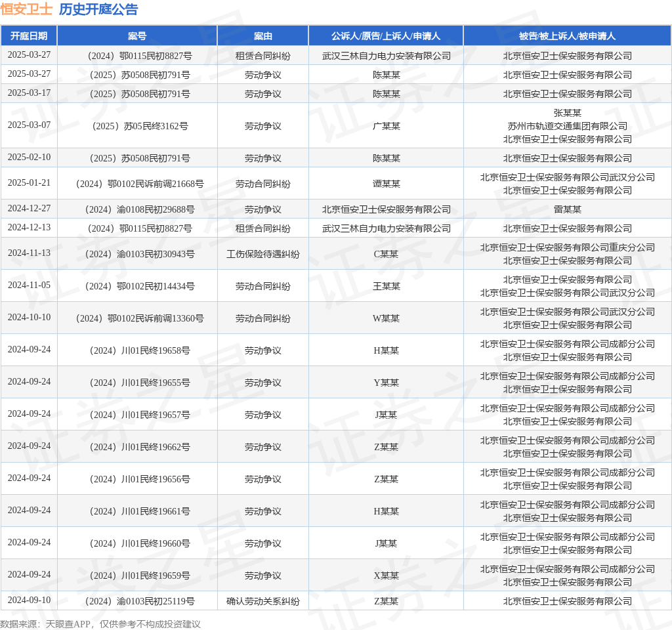Click case number (2024)渝0108民初29688号
Viewport: 672px width, 630px height.
[x=140, y=209]
